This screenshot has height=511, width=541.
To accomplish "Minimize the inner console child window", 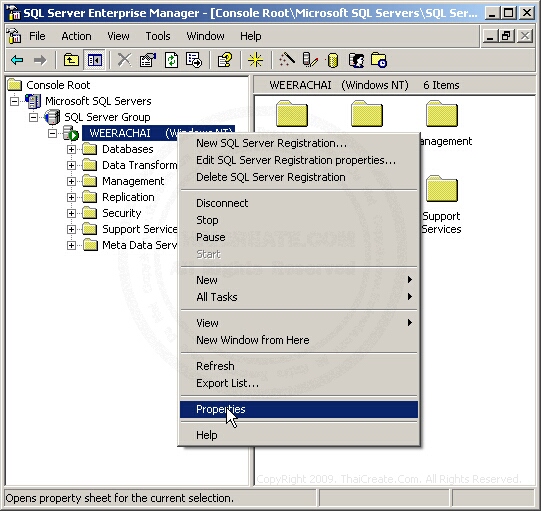I will click(x=490, y=36).
